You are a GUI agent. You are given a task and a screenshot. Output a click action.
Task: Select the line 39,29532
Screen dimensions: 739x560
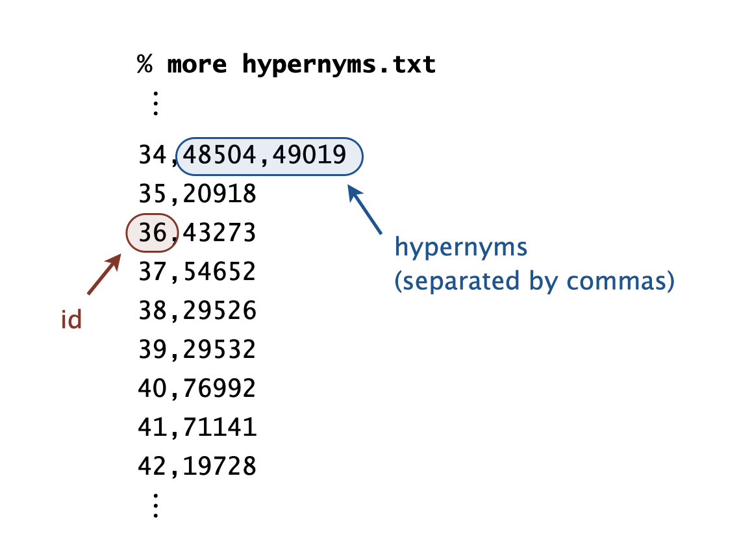(197, 350)
